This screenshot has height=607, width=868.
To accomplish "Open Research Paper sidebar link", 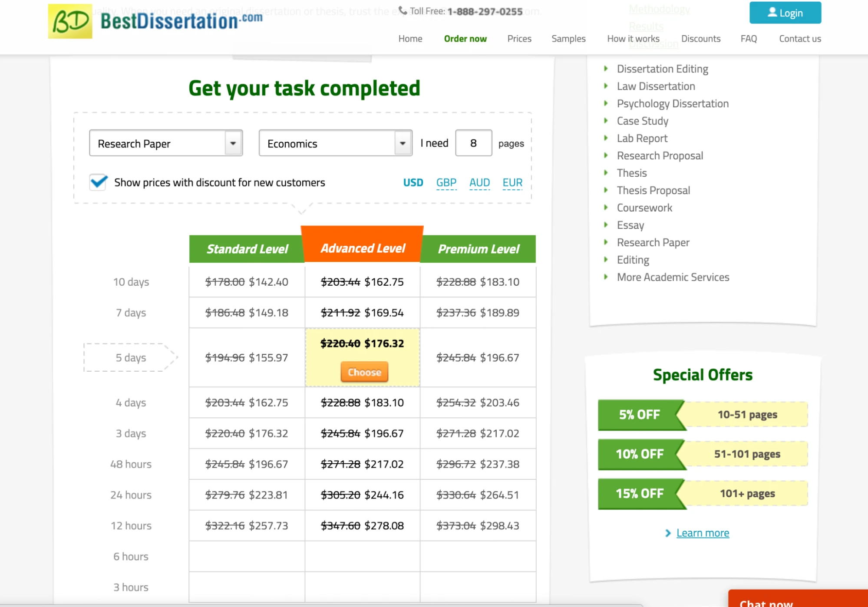I will [653, 243].
